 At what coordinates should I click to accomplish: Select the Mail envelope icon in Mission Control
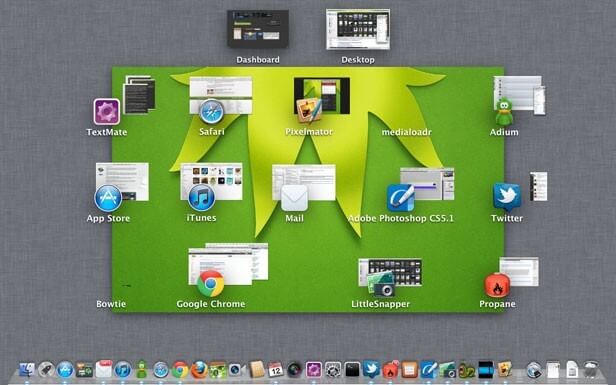294,198
